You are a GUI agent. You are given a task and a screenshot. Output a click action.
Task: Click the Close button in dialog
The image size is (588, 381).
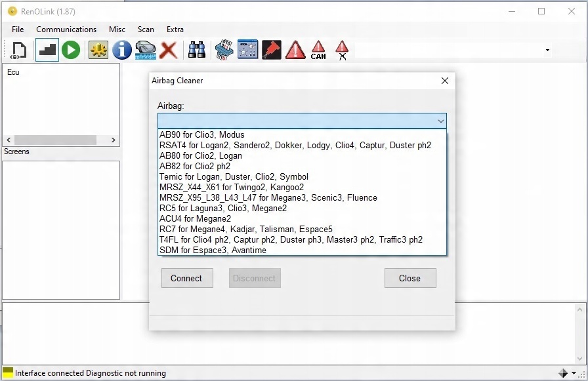[x=409, y=278]
